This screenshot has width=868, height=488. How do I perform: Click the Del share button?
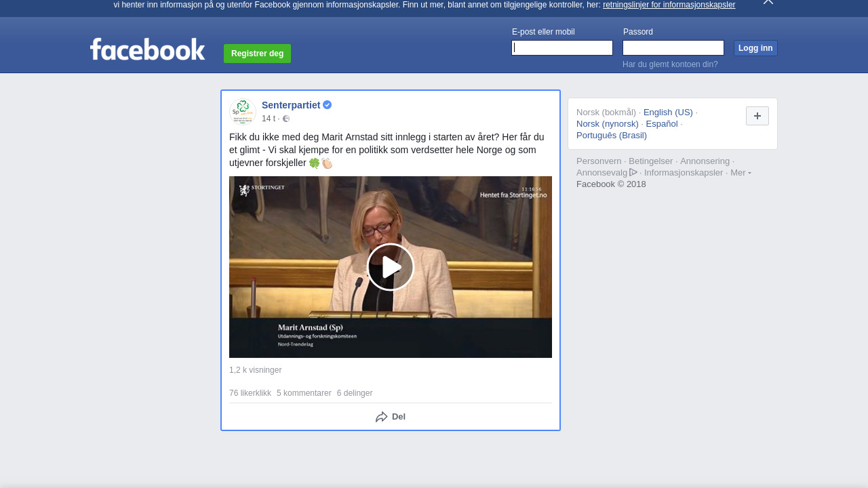click(x=391, y=417)
